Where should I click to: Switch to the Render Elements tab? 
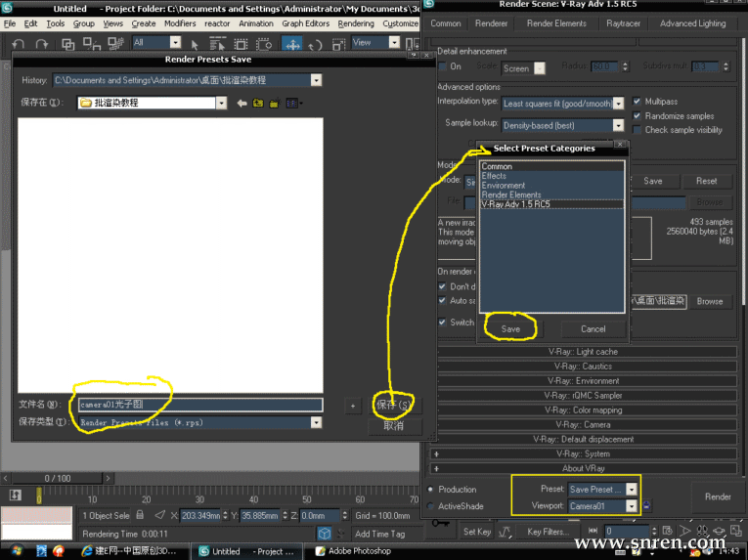556,23
